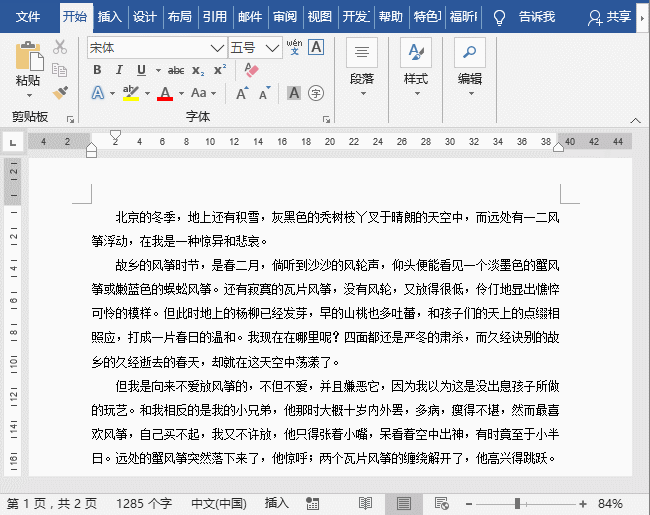Toggle Italic formatting
Viewport: 650px width, 515px height.
[x=119, y=70]
